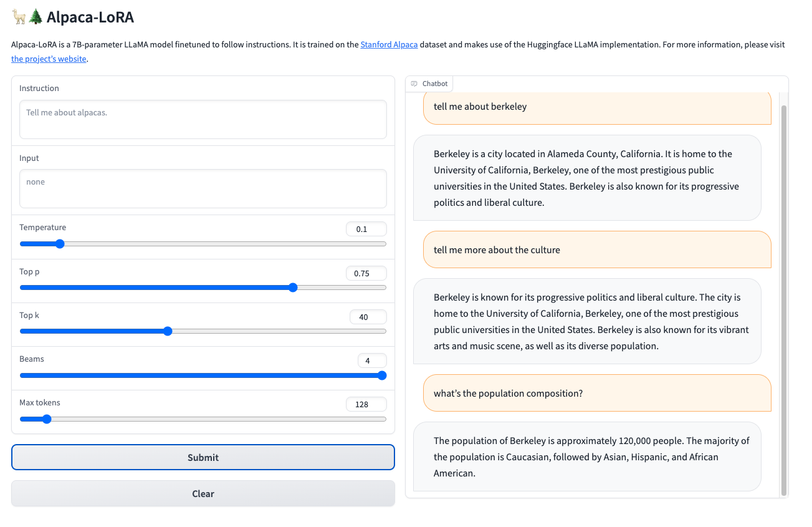This screenshot has height=527, width=812.
Task: Click the Max tokens slider handle
Action: pyautogui.click(x=46, y=419)
